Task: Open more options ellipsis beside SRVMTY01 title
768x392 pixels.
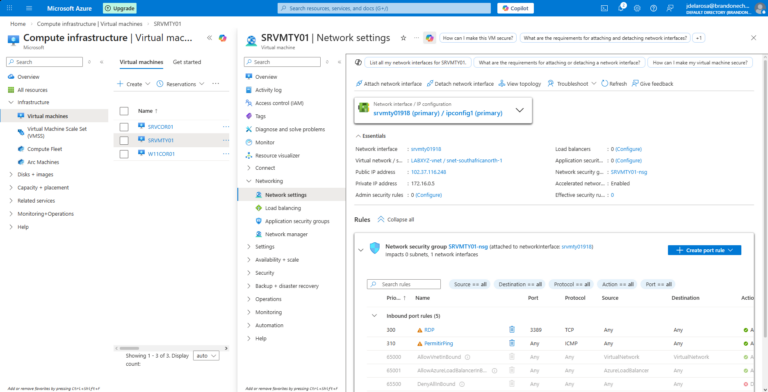Action: (416, 38)
